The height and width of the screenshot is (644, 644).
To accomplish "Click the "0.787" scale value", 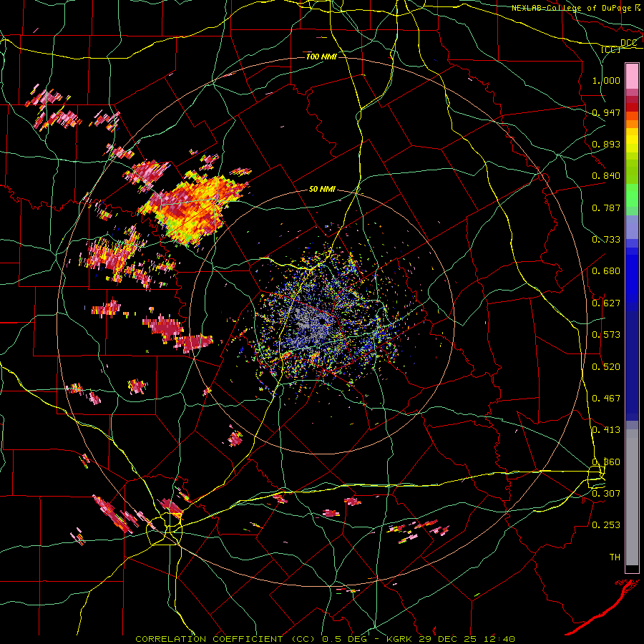I will point(606,208).
